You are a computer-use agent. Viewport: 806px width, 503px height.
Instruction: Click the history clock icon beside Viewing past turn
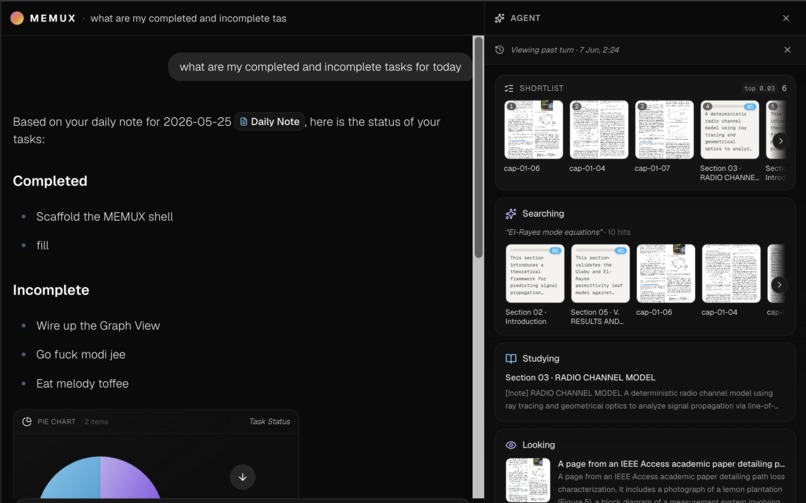(x=499, y=50)
